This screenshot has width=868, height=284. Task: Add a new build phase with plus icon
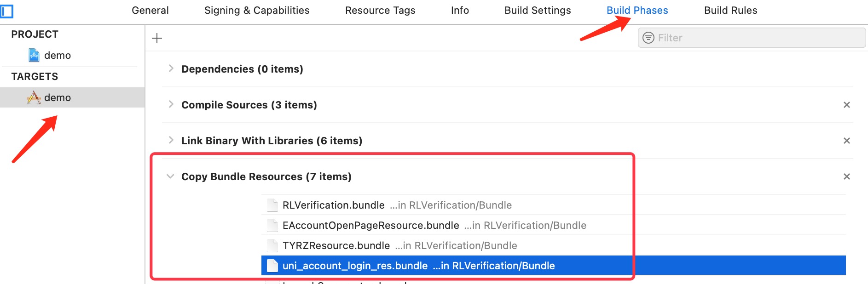[157, 38]
